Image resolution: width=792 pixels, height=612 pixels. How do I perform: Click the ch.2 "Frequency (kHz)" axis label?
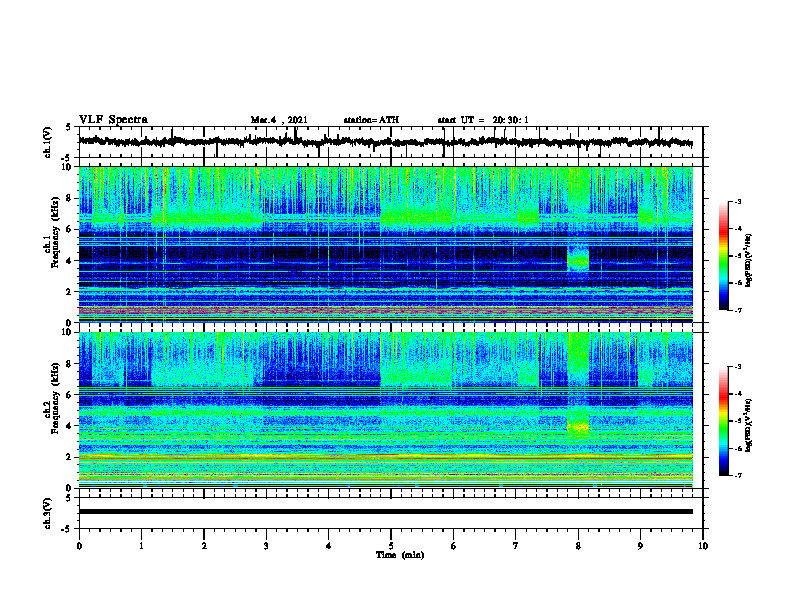tap(55, 398)
